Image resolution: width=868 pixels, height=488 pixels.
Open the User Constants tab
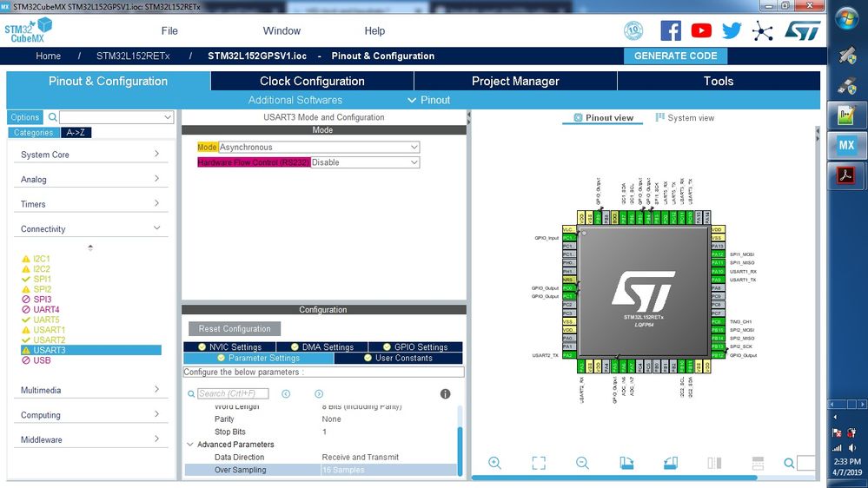[x=398, y=358]
